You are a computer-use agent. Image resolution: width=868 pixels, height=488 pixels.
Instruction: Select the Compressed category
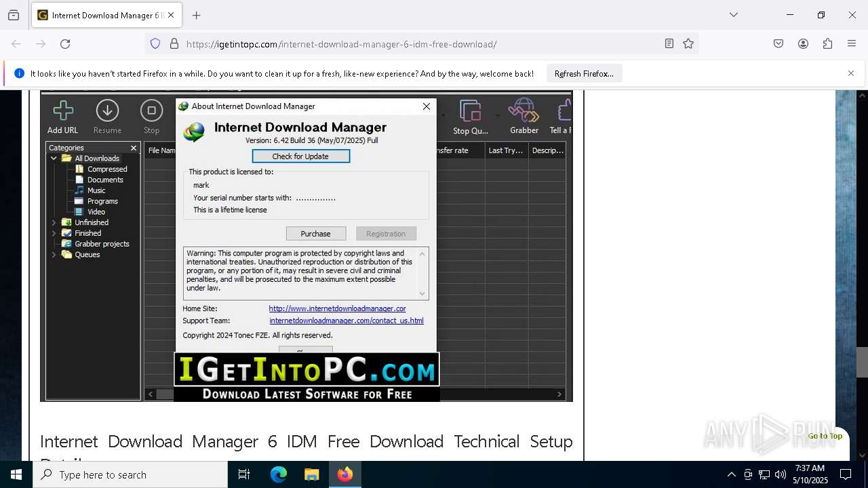pyautogui.click(x=107, y=169)
